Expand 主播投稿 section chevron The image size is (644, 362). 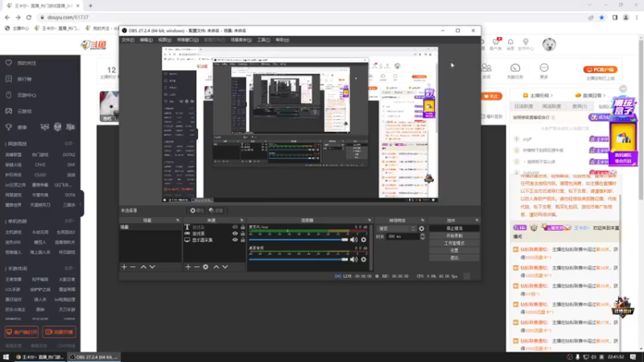point(551,96)
